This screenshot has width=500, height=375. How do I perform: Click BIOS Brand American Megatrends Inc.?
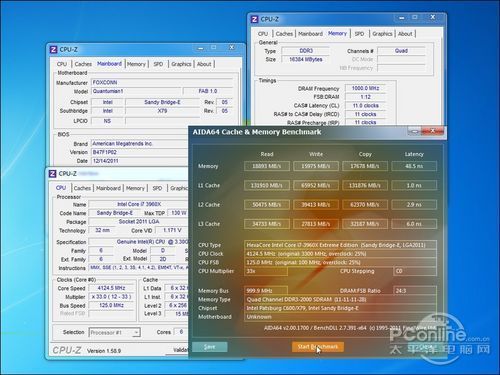click(140, 144)
